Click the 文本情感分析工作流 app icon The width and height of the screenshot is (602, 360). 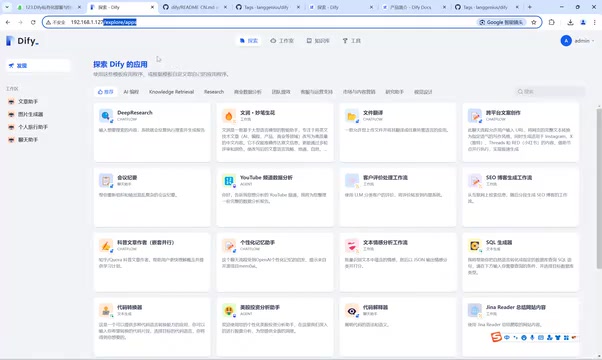tap(352, 245)
